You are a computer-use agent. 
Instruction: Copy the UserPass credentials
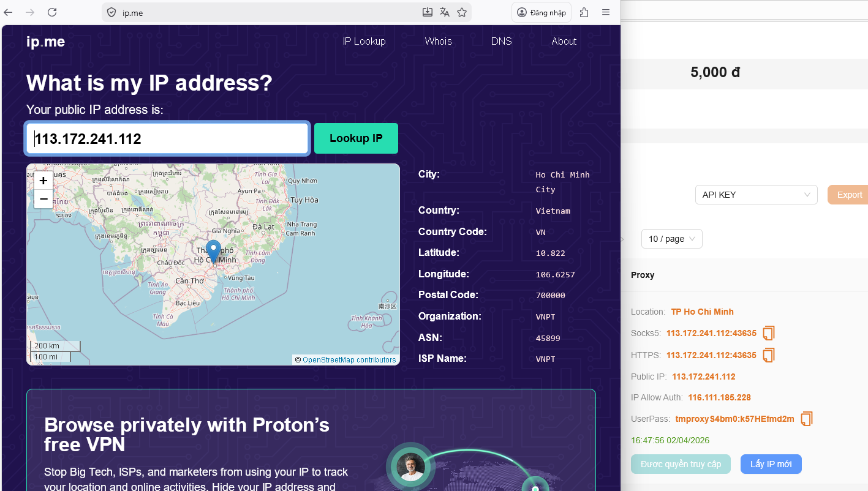pos(807,419)
